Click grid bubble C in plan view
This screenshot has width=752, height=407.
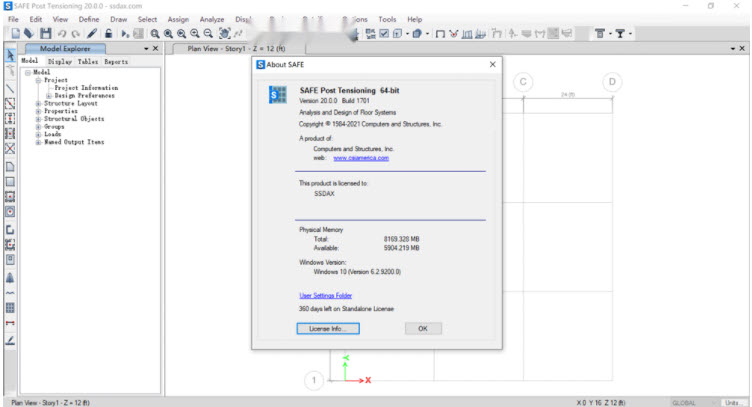(x=523, y=82)
